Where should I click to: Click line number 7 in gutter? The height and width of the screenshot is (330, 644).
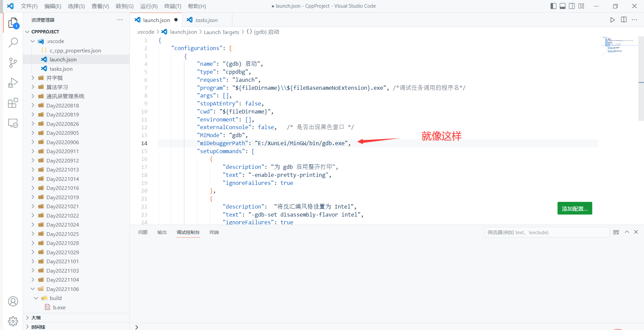(x=146, y=88)
